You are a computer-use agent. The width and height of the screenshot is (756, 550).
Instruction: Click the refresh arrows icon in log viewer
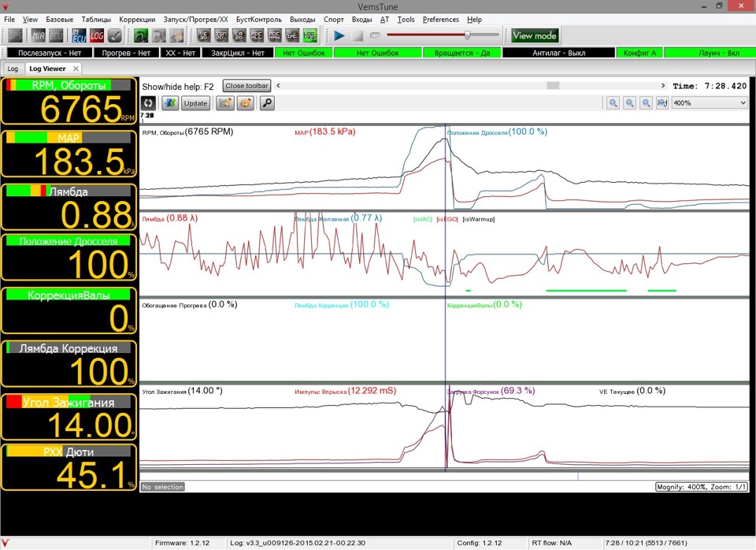coord(148,103)
